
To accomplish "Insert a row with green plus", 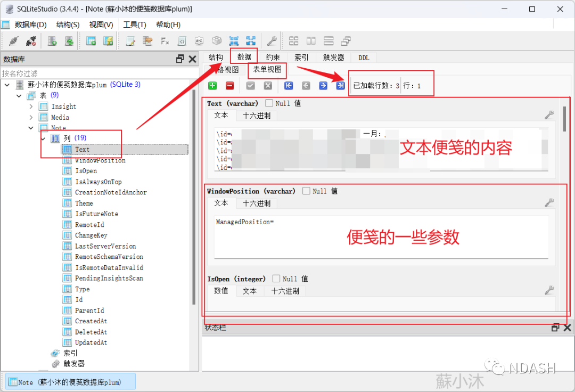I will pyautogui.click(x=212, y=85).
